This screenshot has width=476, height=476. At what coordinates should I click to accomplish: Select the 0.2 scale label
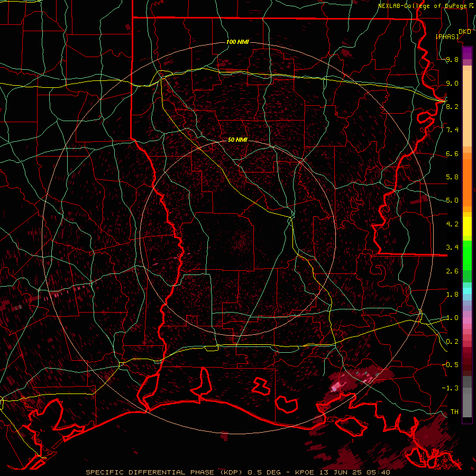click(x=452, y=341)
